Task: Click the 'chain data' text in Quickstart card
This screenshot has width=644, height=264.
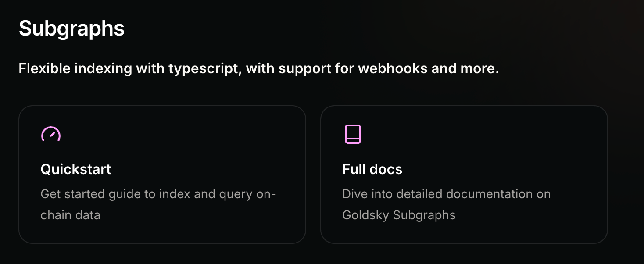Action: [70, 215]
